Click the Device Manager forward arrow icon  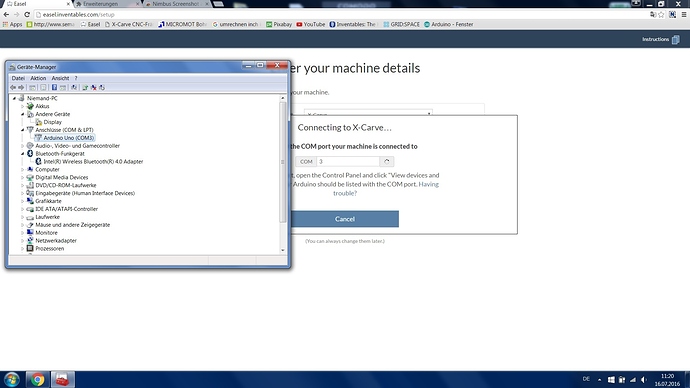click(x=21, y=88)
